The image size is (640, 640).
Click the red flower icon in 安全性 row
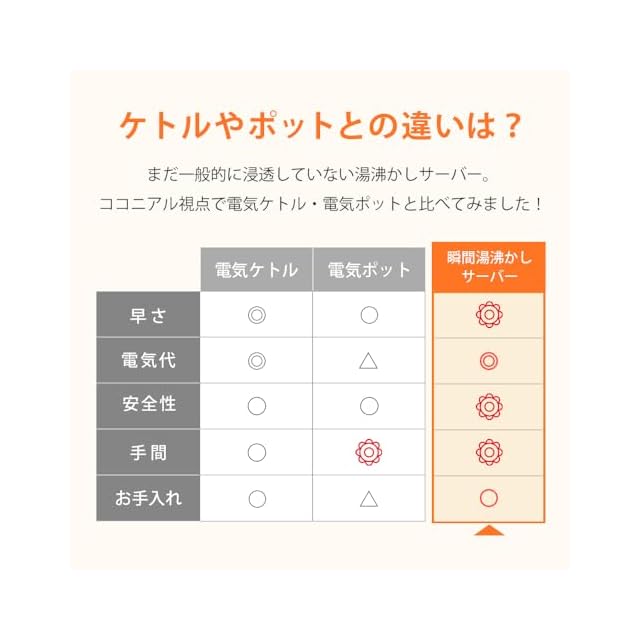[489, 406]
